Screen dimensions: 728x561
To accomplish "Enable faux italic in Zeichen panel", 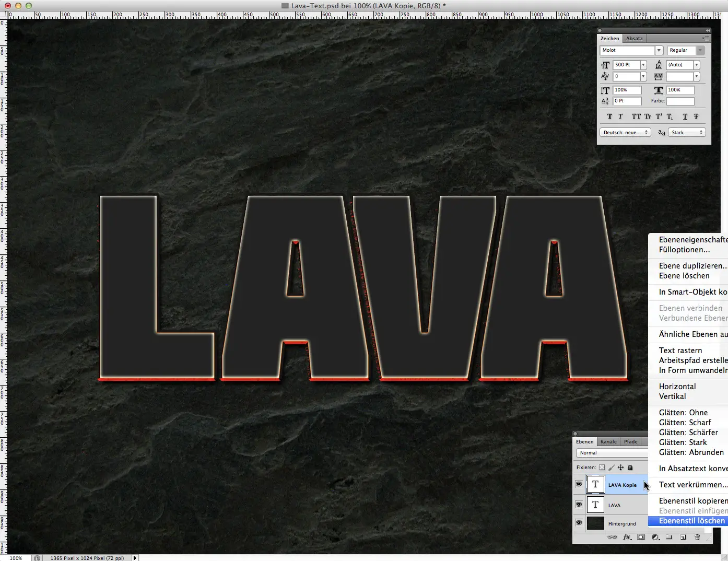I will click(x=620, y=116).
